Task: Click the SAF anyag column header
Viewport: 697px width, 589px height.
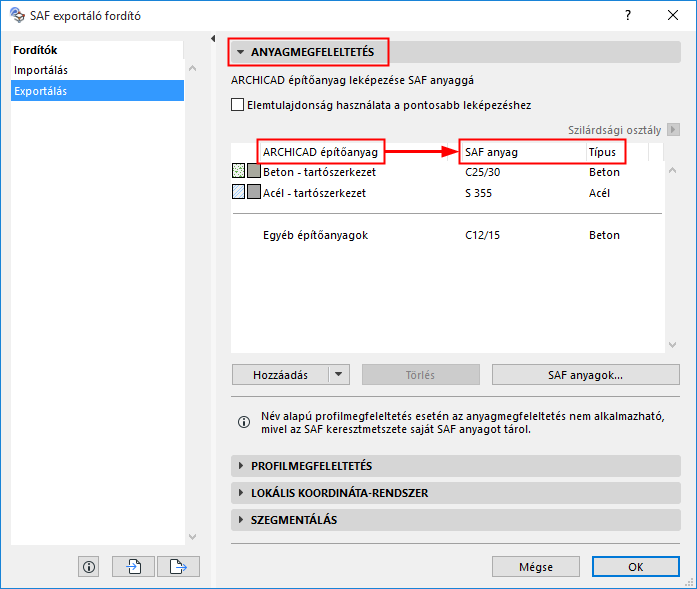Action: 491,152
